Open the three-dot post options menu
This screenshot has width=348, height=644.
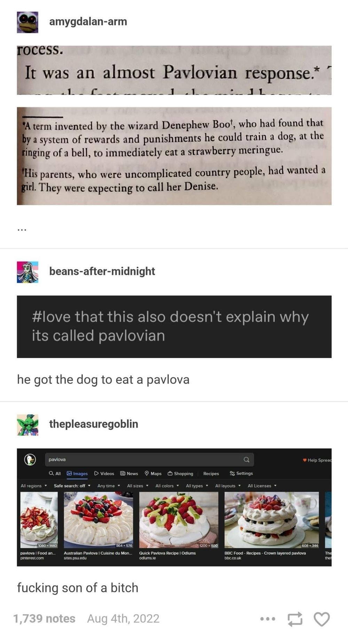268,619
